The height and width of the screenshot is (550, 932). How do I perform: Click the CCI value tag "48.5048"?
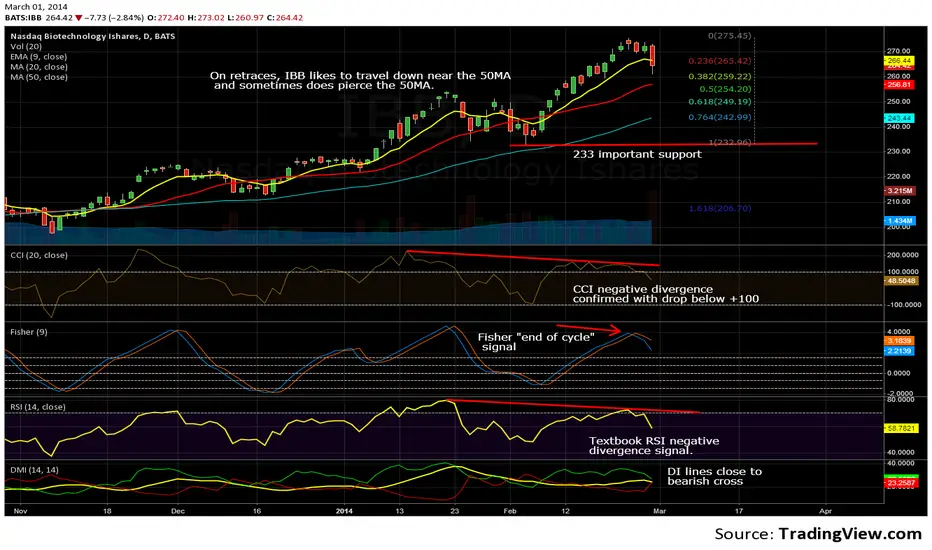pyautogui.click(x=901, y=281)
